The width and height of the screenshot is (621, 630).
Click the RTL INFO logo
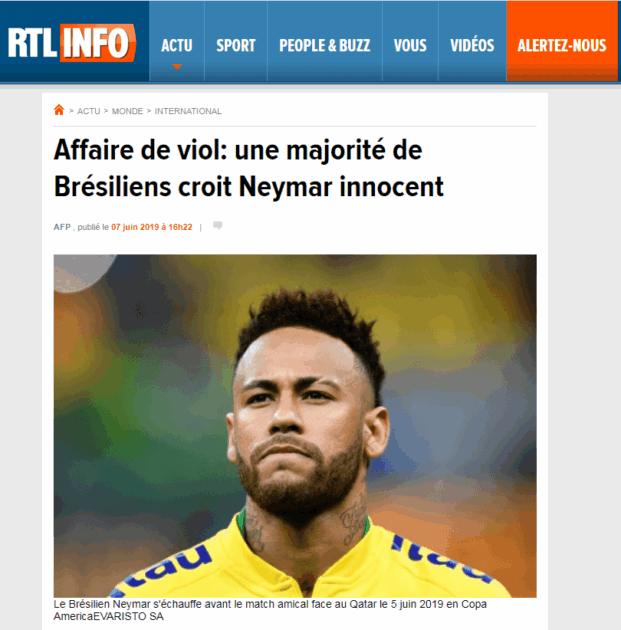pos(72,43)
